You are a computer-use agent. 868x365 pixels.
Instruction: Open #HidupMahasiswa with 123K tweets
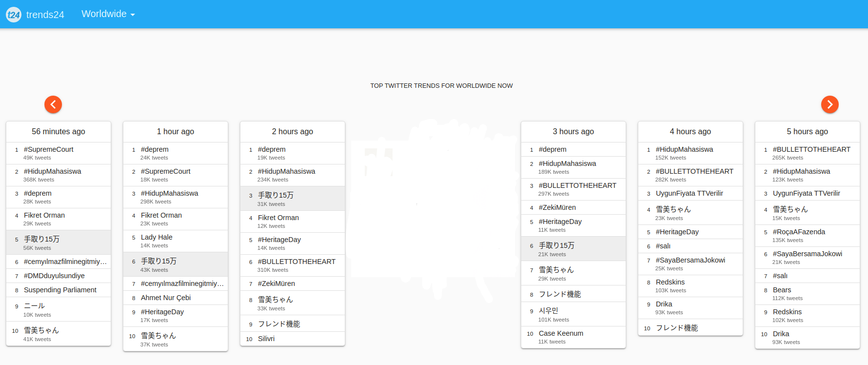point(802,171)
